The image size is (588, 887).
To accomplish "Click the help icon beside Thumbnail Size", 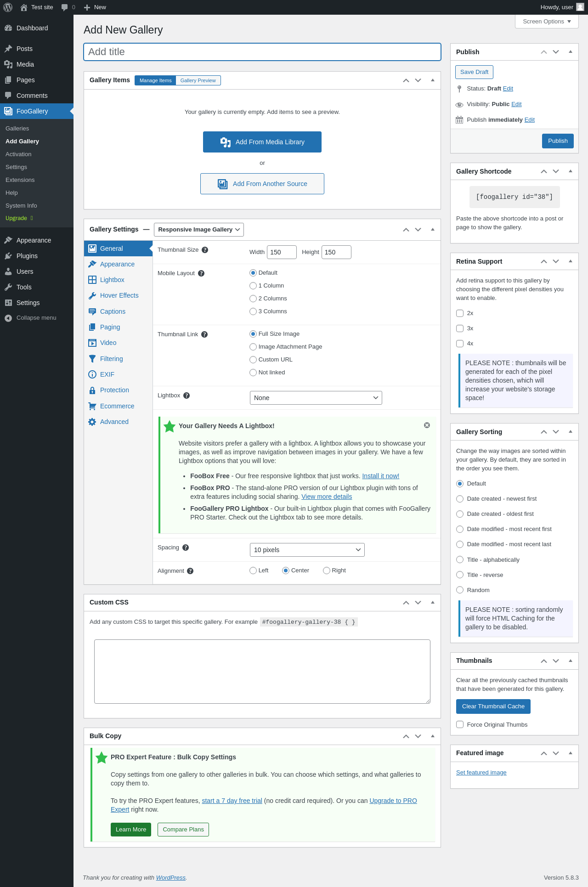I will coord(205,250).
